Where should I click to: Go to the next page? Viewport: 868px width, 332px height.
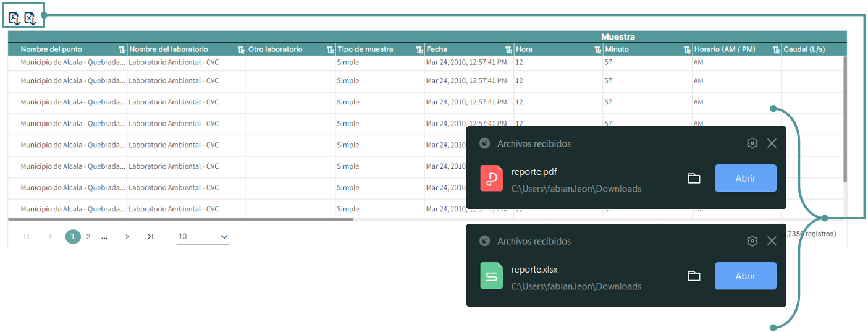pos(127,236)
